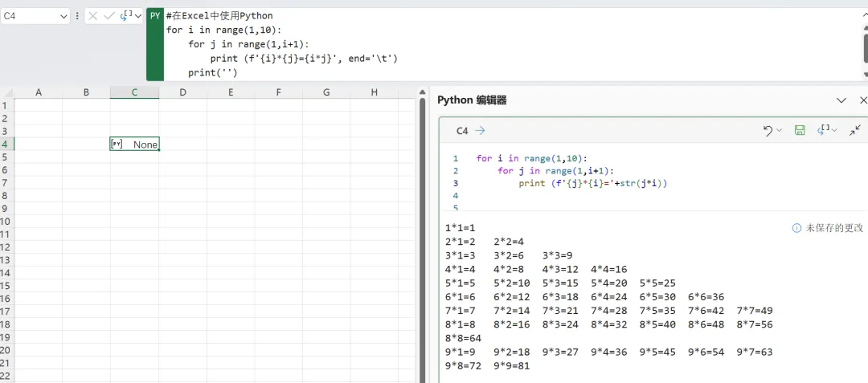This screenshot has width=868, height=383.
Task: Cancel the formula bar edit with X
Action: [x=93, y=16]
